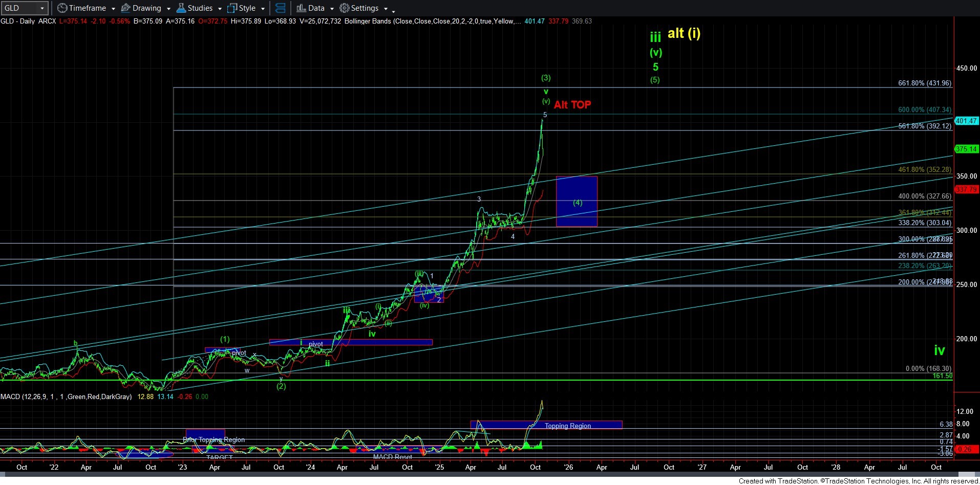Expand the Studies dropdown arrow
Viewport: 980px width, 485px height.
(x=220, y=9)
